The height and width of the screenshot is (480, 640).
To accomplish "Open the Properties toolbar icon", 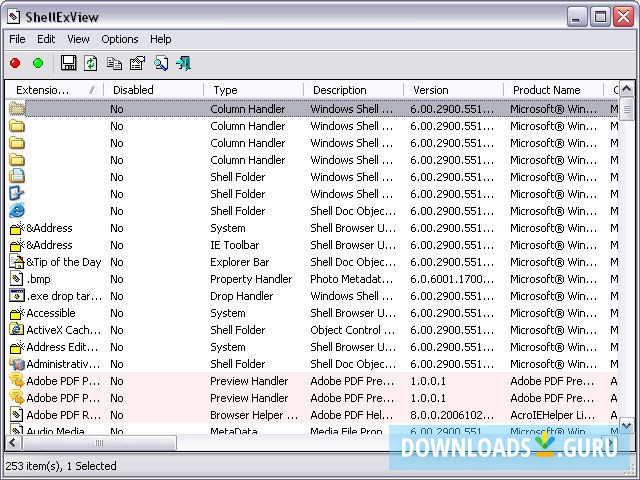I will coord(137,63).
